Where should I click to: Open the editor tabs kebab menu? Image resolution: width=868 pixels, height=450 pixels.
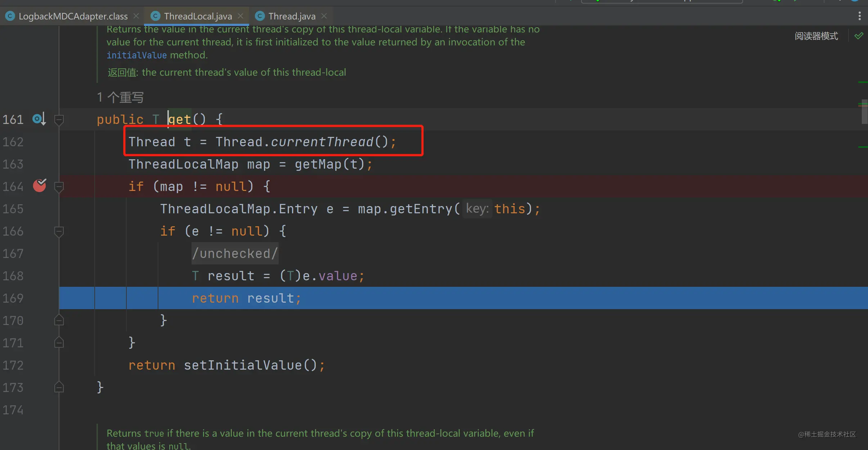[859, 16]
